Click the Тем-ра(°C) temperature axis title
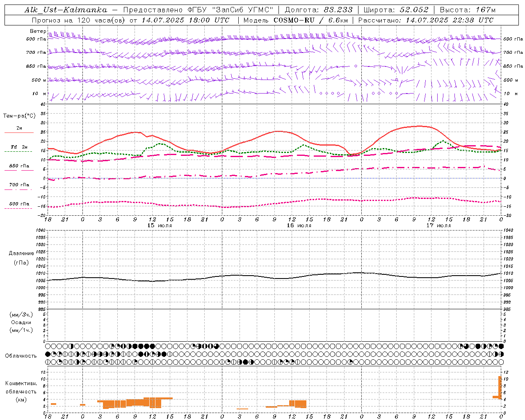The height and width of the screenshot is (420, 525). [19, 116]
